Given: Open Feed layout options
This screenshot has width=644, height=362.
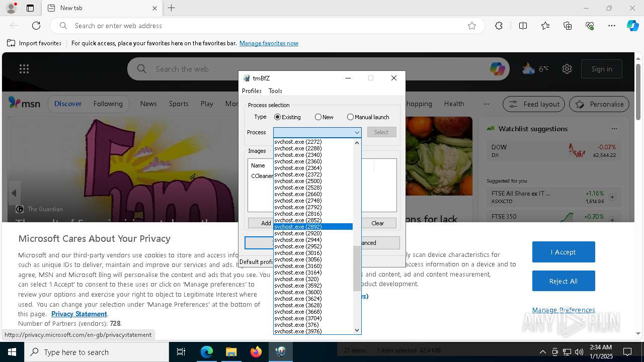Looking at the screenshot, I should click(534, 104).
